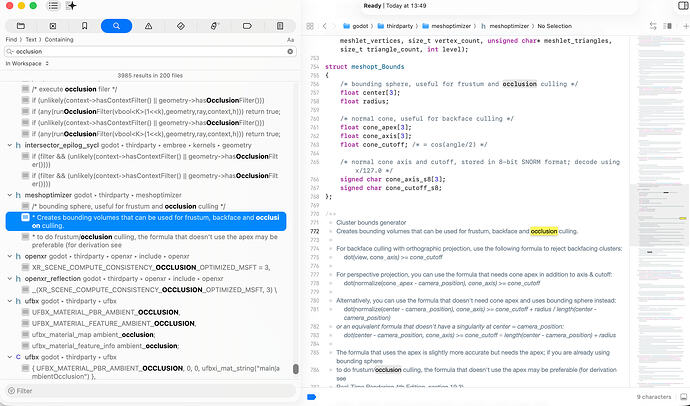Change the Find mode selector
690x406 pixels.
(11, 40)
